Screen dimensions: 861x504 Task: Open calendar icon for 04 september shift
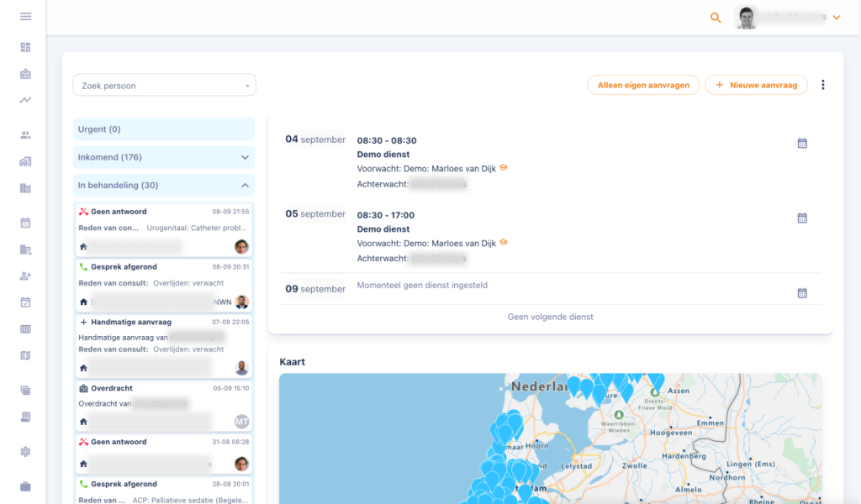[x=801, y=144]
